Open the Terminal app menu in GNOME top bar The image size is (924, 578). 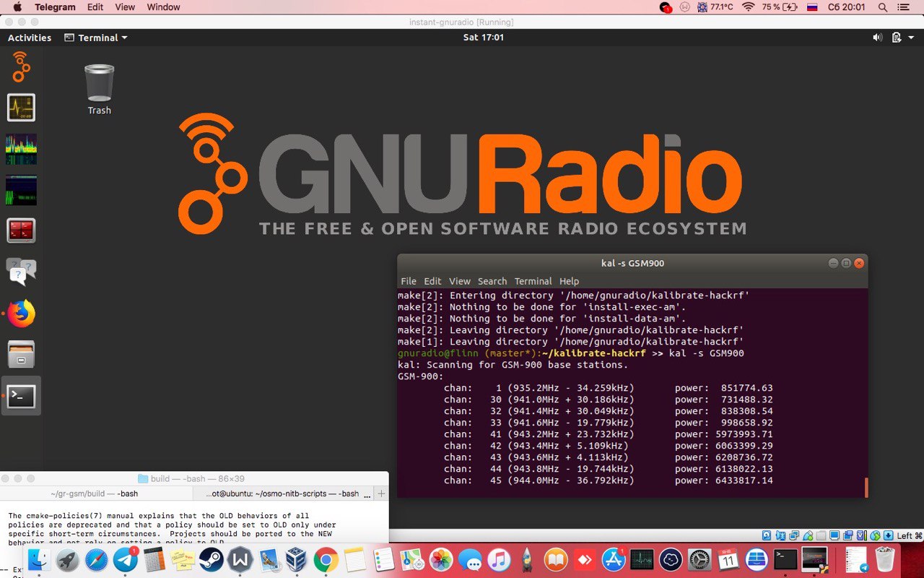[x=96, y=38]
